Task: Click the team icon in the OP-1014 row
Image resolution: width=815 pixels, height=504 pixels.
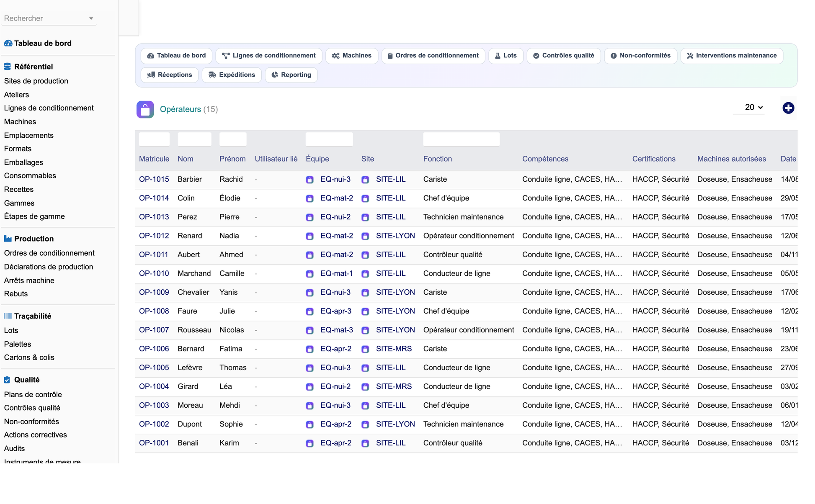Action: [x=309, y=198]
